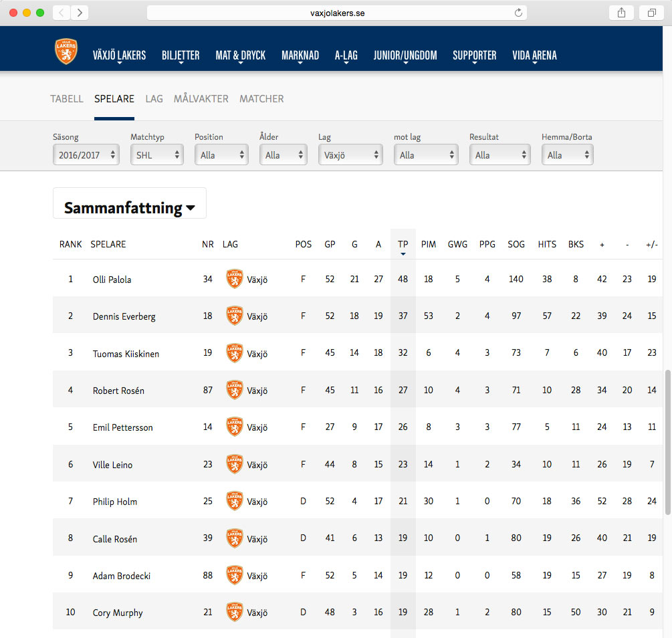Open player Dennis Everberg's link
672x638 pixels.
(124, 316)
